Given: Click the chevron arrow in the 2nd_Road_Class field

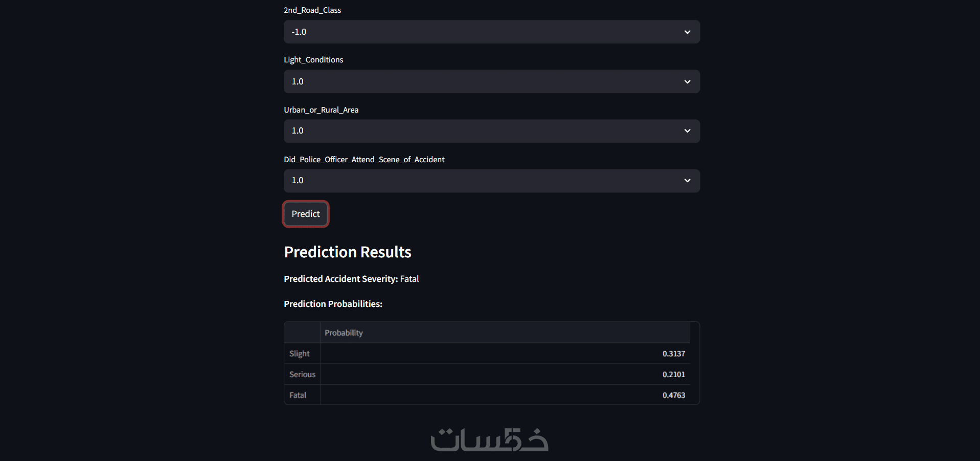Looking at the screenshot, I should (687, 32).
